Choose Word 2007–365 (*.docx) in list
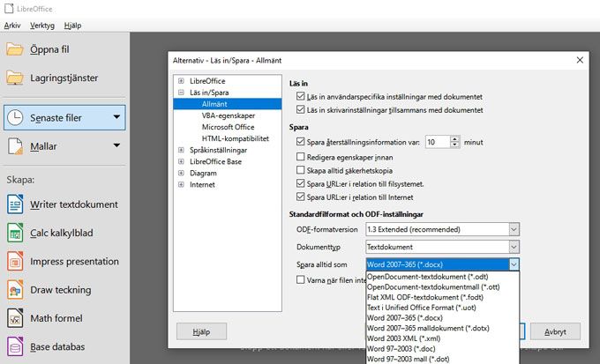The width and height of the screenshot is (600, 364). pyautogui.click(x=443, y=318)
